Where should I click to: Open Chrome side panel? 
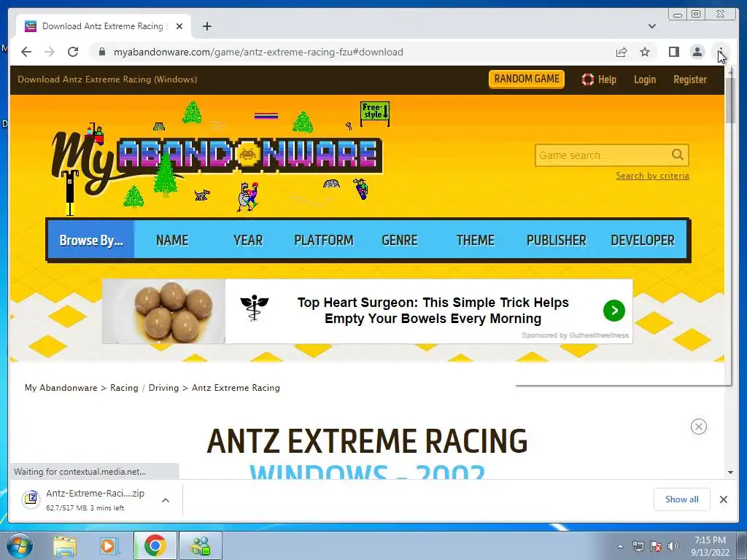click(673, 52)
